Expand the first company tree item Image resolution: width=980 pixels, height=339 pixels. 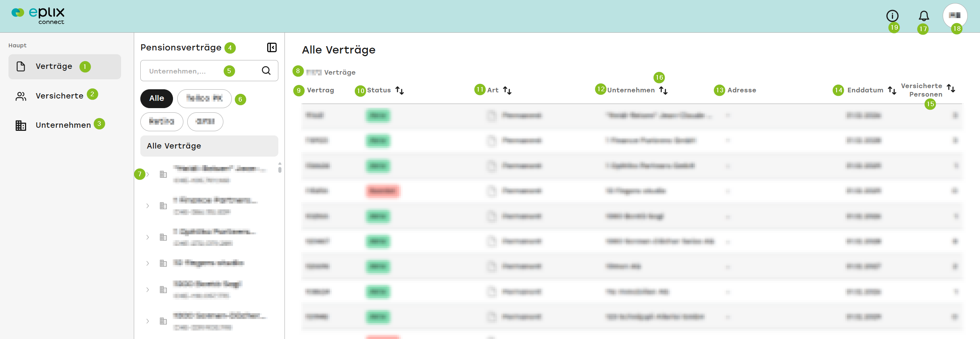pos(148,174)
